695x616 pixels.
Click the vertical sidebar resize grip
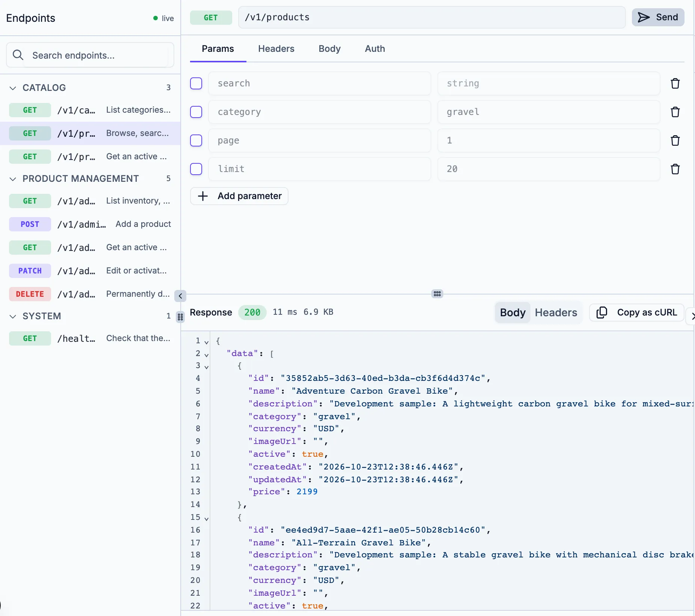pyautogui.click(x=180, y=317)
